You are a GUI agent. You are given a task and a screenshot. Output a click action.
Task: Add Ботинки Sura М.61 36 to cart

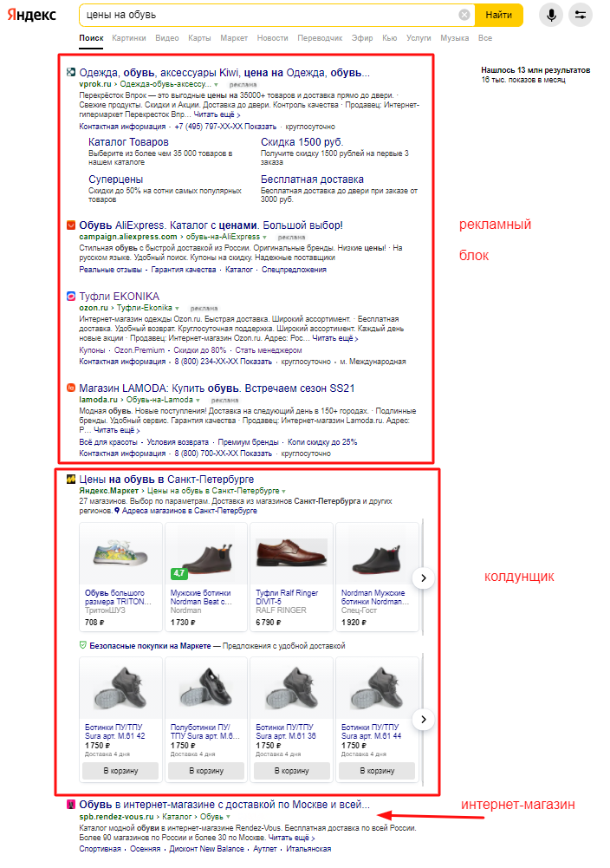click(291, 771)
